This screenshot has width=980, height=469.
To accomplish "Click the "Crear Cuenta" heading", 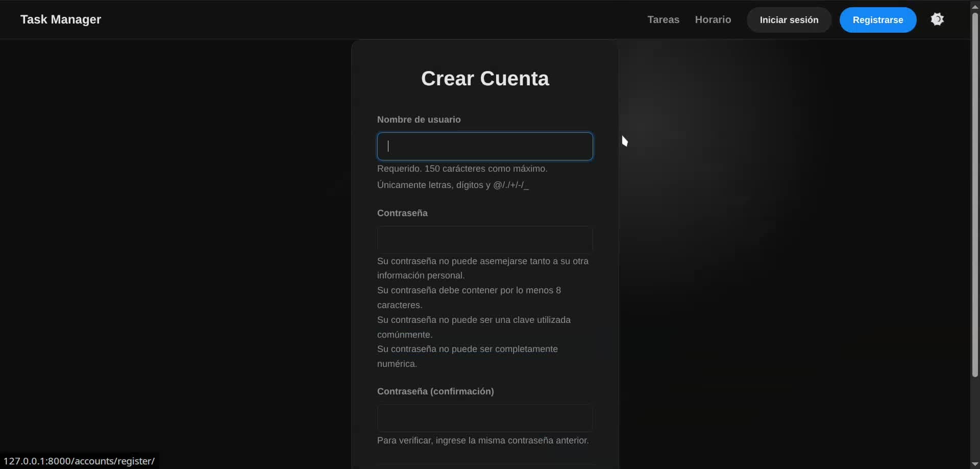I will pos(485,79).
